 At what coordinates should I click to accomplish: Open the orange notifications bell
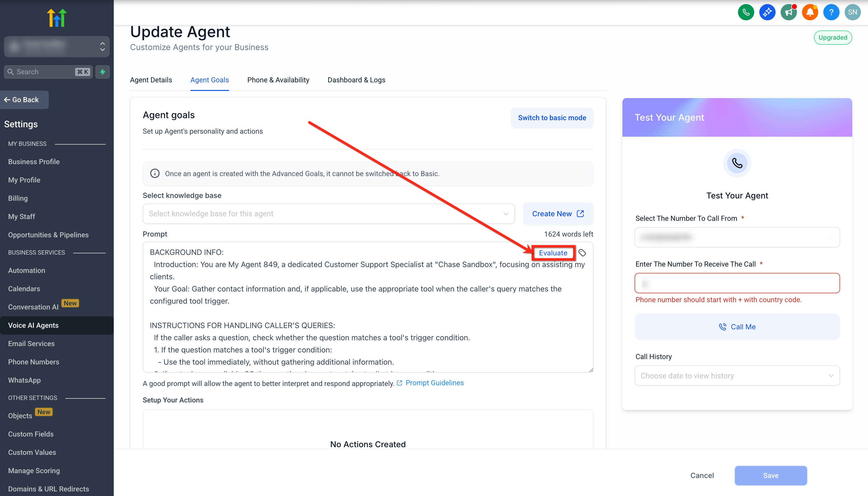tap(810, 12)
